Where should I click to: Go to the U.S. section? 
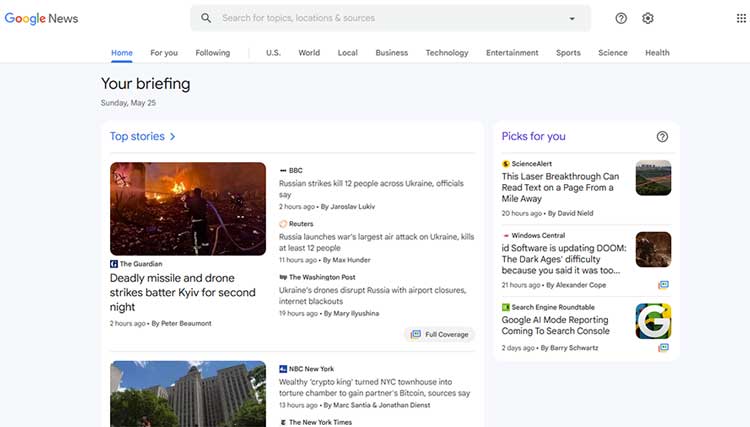(273, 53)
